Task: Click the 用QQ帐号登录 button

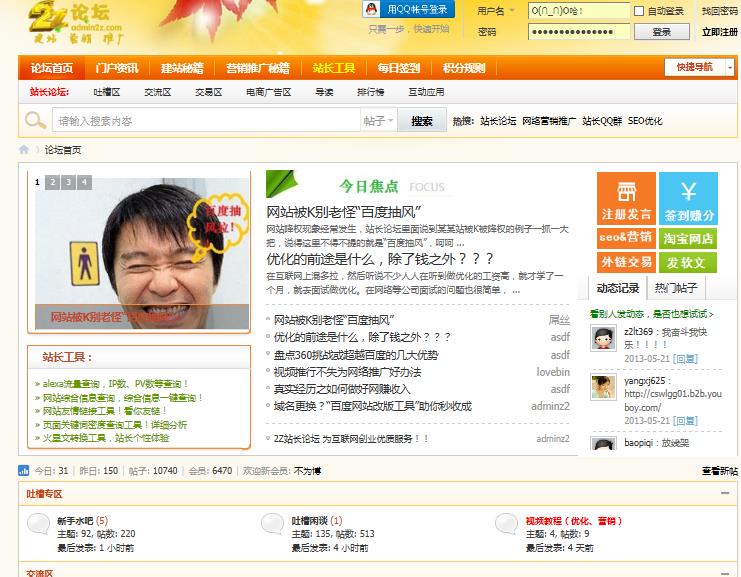Action: [408, 9]
